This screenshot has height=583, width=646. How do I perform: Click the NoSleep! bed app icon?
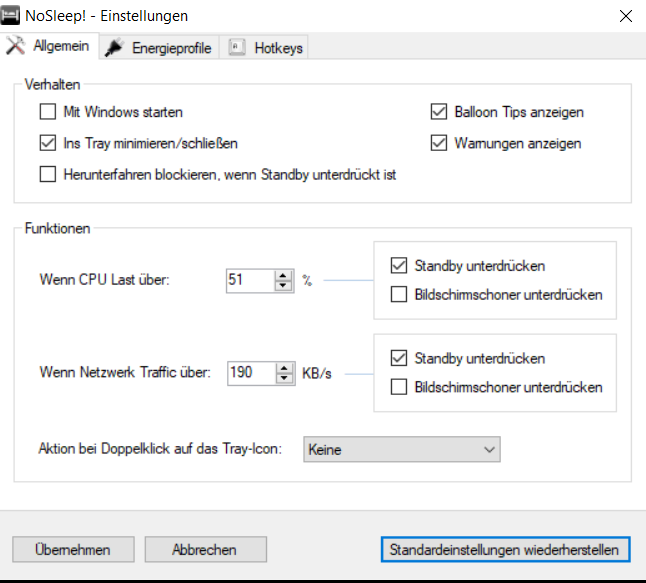coord(10,16)
